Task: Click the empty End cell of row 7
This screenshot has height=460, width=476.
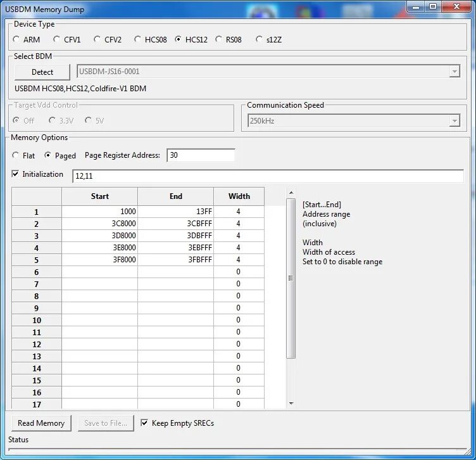Action: click(x=176, y=284)
